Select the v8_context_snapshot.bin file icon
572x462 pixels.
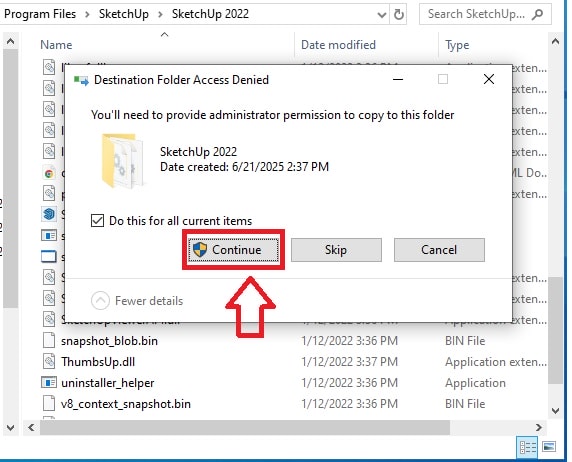(x=49, y=404)
